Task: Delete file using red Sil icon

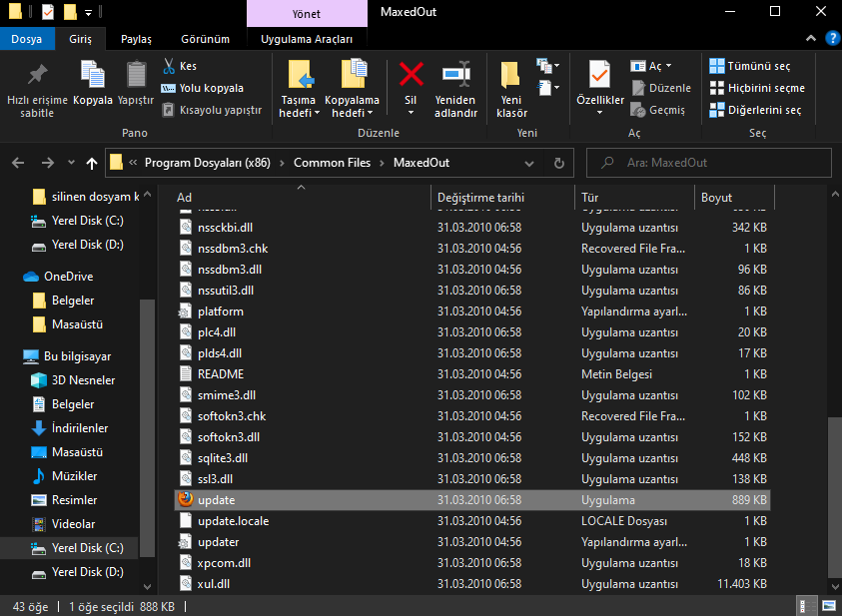Action: 411,74
